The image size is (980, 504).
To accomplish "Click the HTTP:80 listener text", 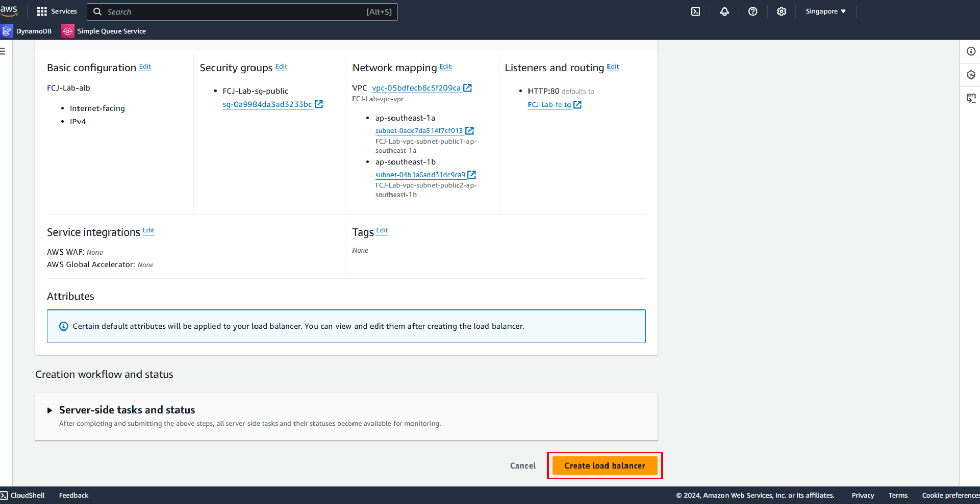I will (x=543, y=91).
